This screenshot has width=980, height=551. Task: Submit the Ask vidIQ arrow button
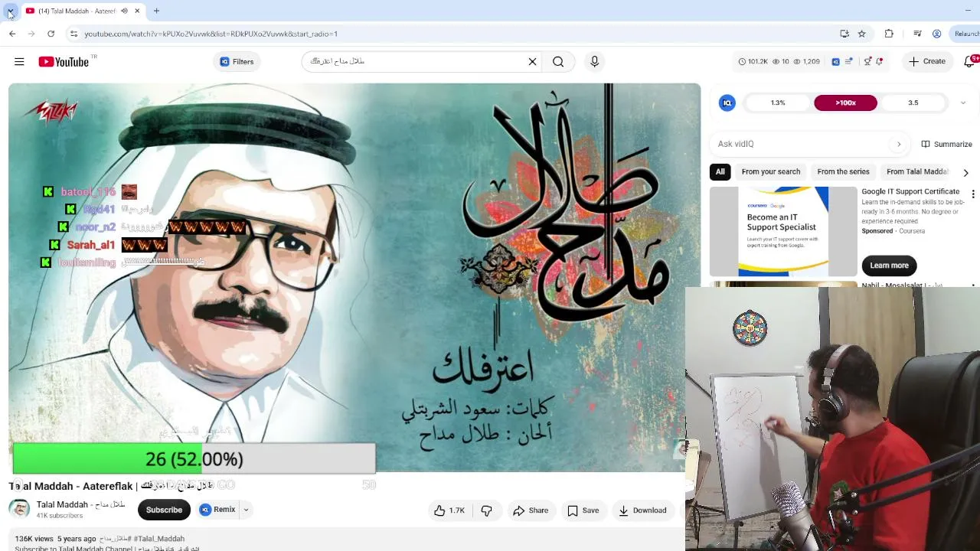[899, 144]
